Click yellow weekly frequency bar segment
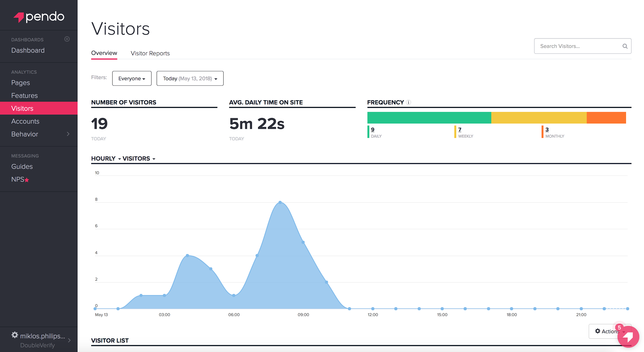Viewport: 644px width, 352px height. [539, 118]
